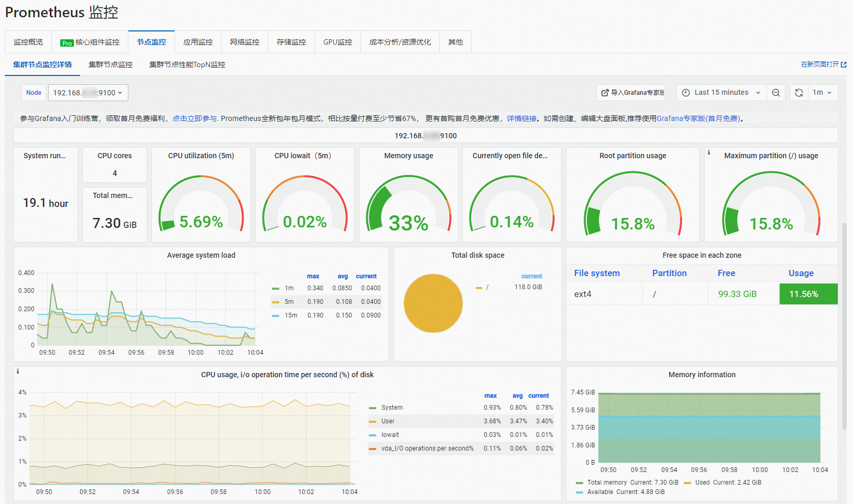
Task: Click the refresh dashboard icon
Action: click(x=799, y=93)
